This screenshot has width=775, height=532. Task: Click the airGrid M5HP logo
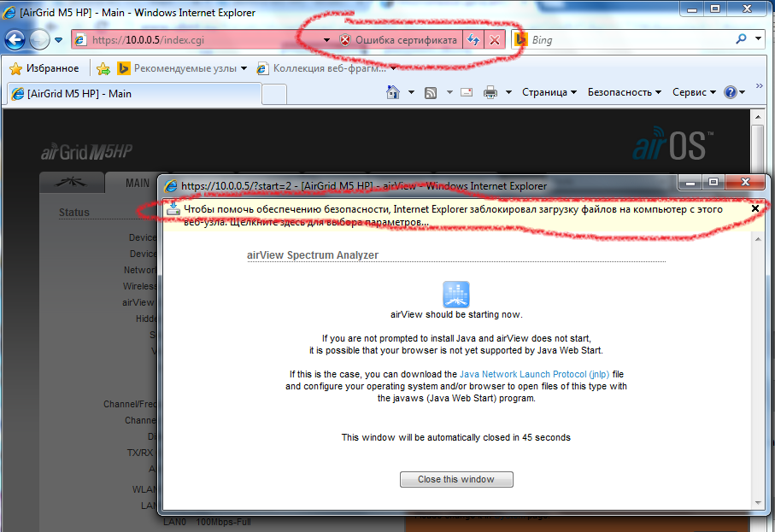click(x=86, y=151)
